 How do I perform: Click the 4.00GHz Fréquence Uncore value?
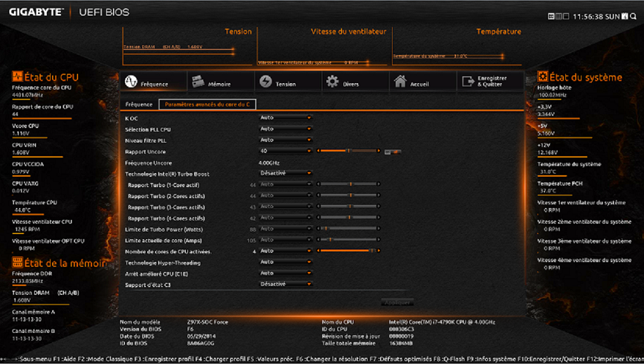point(269,163)
